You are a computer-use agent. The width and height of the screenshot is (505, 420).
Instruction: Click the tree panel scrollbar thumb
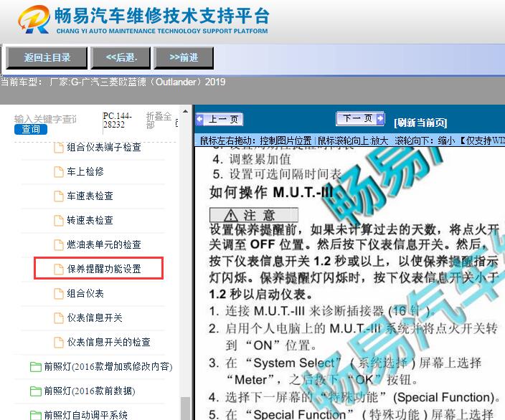click(x=185, y=408)
